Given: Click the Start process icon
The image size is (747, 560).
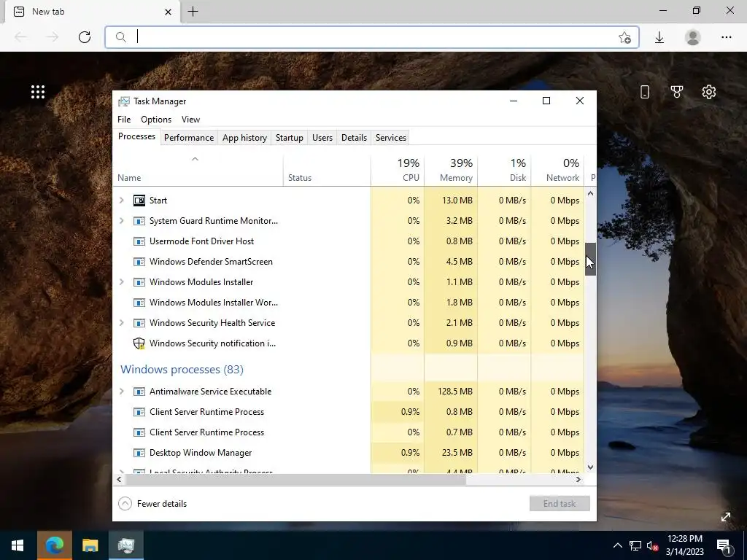Looking at the screenshot, I should tap(139, 201).
